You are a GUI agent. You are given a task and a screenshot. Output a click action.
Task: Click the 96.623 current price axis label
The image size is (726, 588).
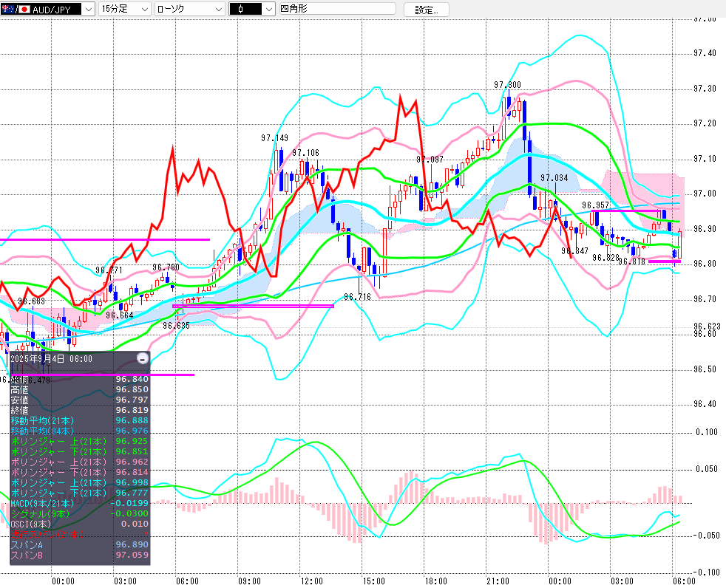(x=707, y=327)
